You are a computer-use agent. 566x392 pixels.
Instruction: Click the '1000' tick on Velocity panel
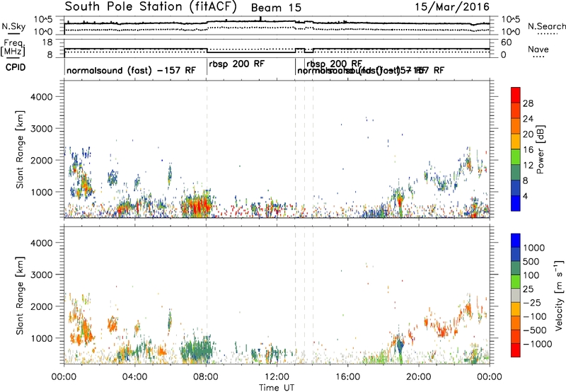click(42, 338)
